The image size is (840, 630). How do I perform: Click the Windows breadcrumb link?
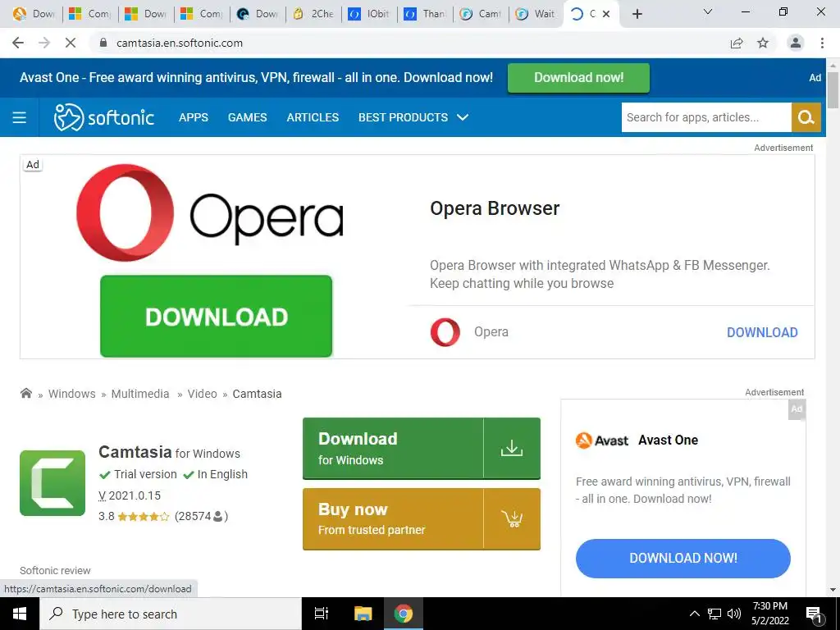click(72, 394)
